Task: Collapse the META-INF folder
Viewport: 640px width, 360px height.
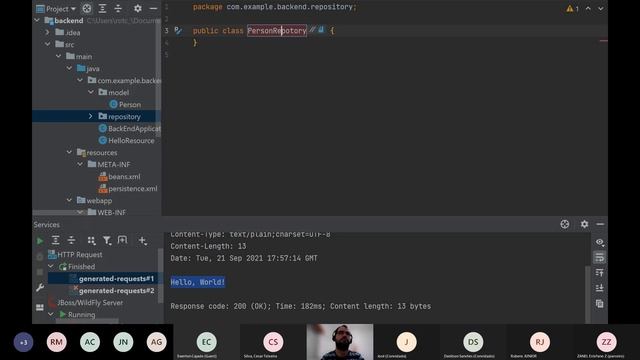Action: 80,164
